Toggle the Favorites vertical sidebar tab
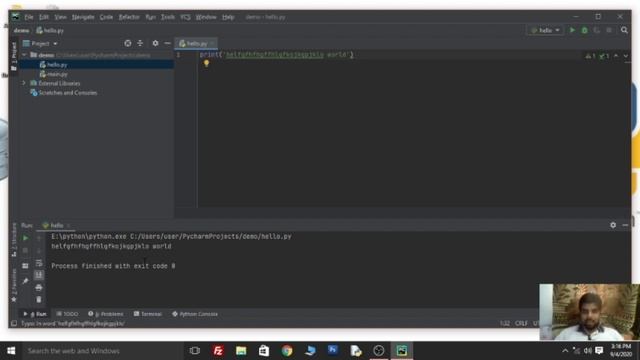Image resolution: width=640 pixels, height=360 pixels. [x=14, y=284]
